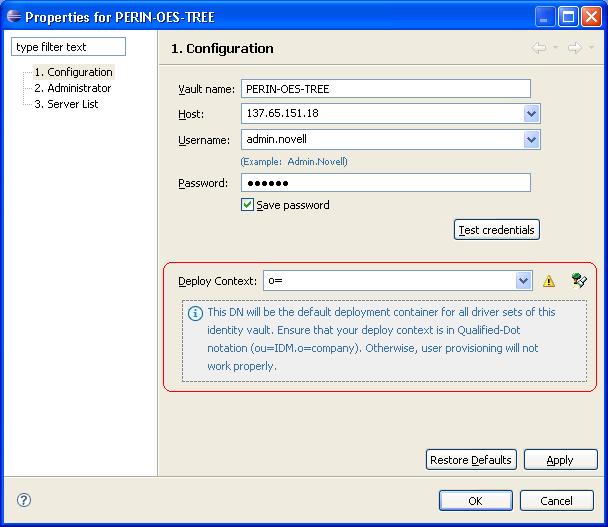Confirm with the OK button

[x=475, y=501]
